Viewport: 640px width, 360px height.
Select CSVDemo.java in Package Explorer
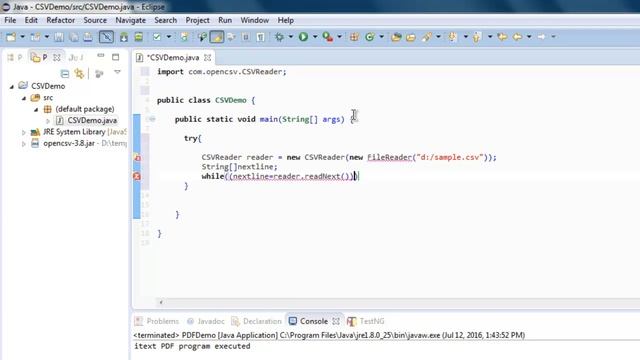click(92, 120)
